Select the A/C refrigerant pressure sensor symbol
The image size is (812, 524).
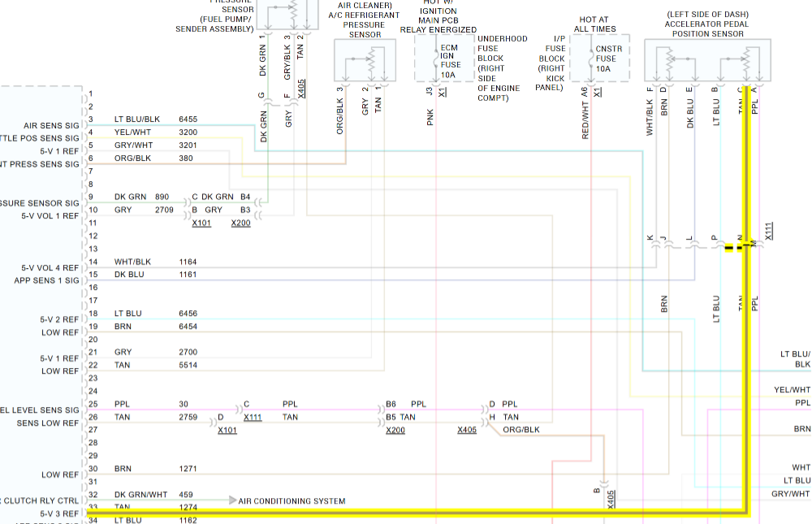(365, 60)
